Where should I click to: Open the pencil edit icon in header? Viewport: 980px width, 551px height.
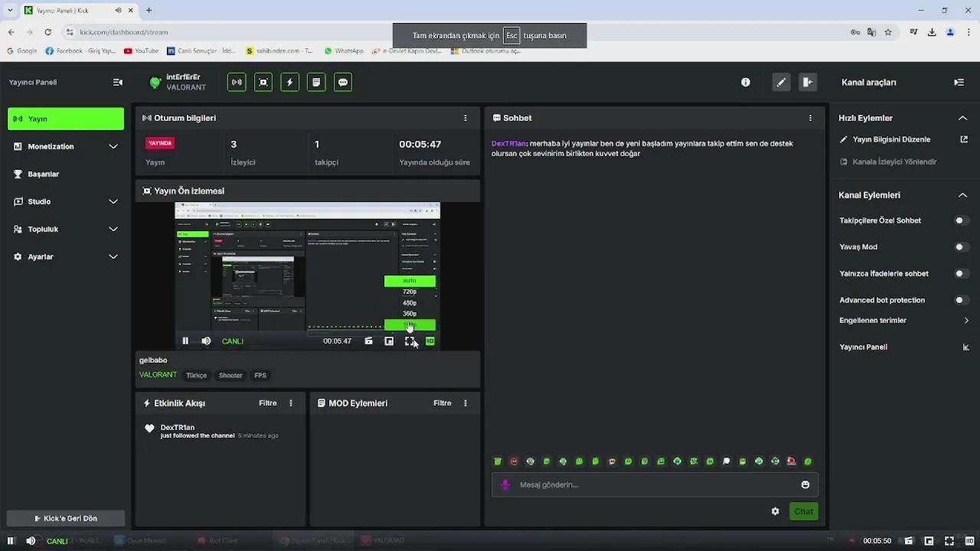780,83
